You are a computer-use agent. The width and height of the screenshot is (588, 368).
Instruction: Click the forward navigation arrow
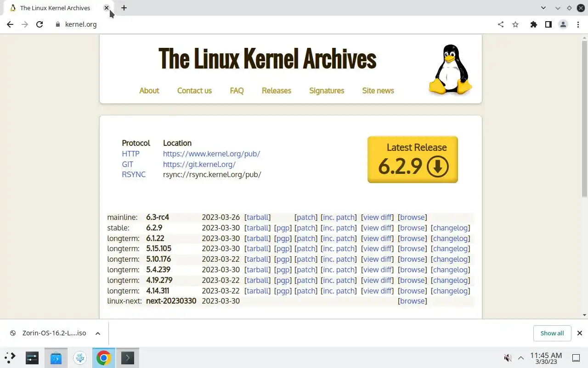pos(25,24)
